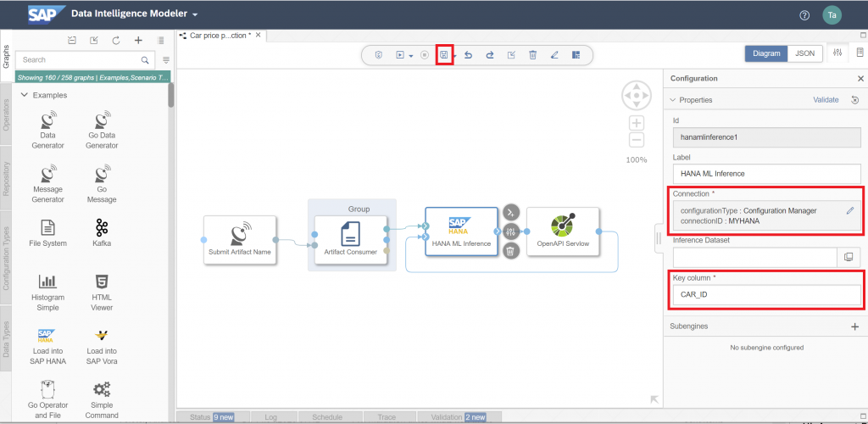The image size is (868, 424).
Task: Toggle the configuration sliders panel icon
Action: (x=837, y=53)
